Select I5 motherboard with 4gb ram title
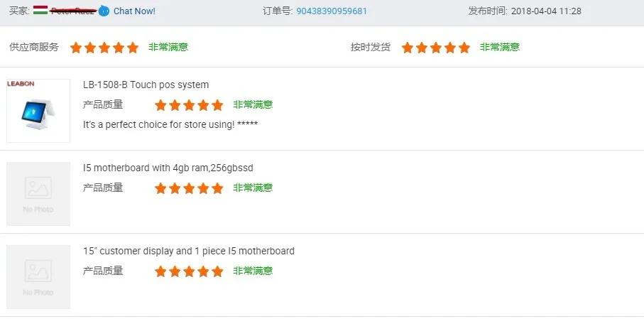This screenshot has height=319, width=644. (x=168, y=168)
